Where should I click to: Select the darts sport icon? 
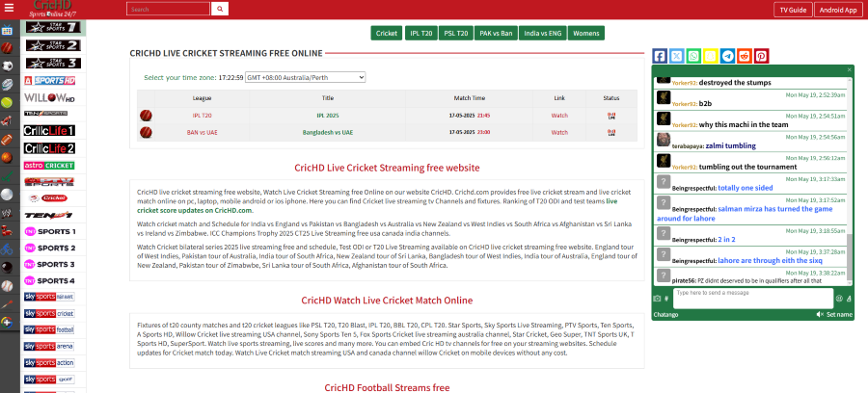coord(7,303)
